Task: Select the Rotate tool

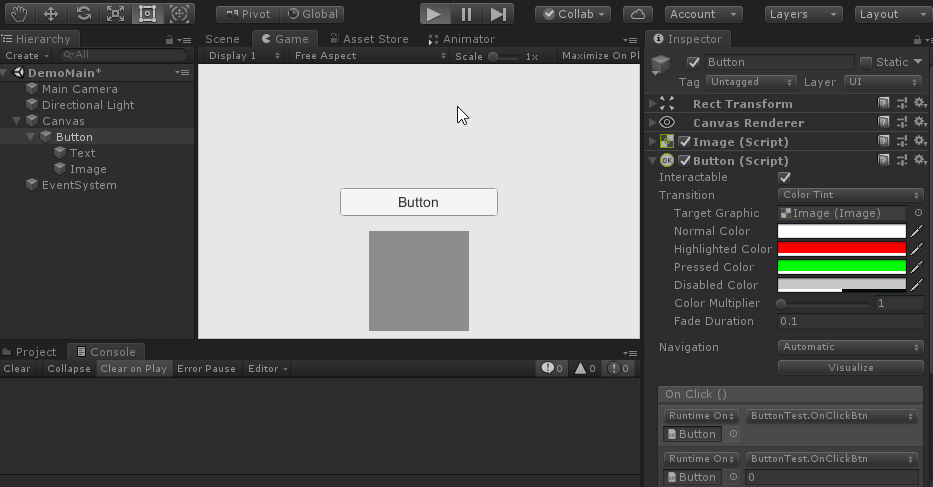Action: [83, 14]
